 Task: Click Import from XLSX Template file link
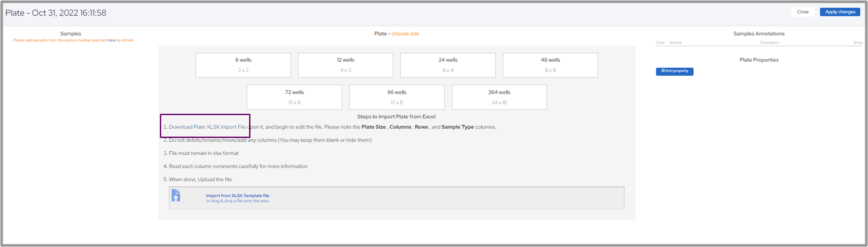237,196
